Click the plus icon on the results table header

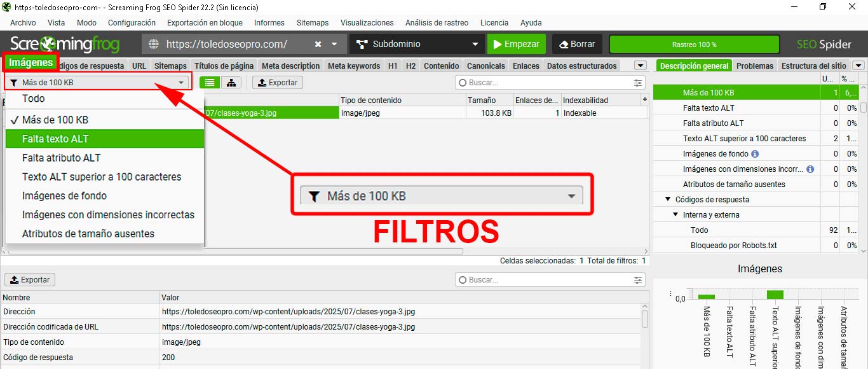click(645, 99)
